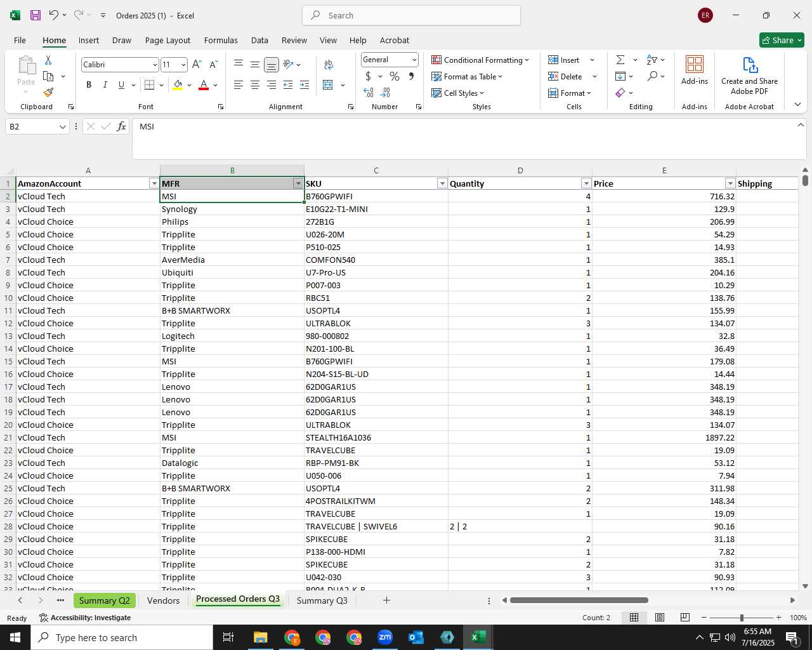Select Middle Align vertical alignment
This screenshot has width=812, height=650.
(254, 64)
